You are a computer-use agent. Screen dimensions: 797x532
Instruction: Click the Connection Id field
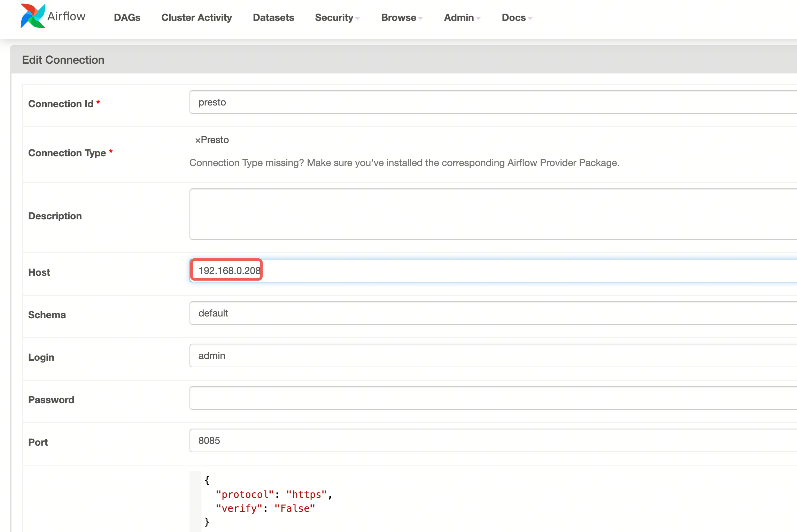pos(488,102)
